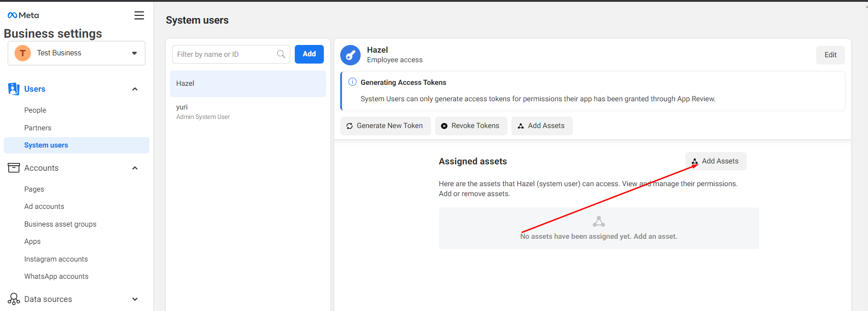The height and width of the screenshot is (311, 868).
Task: Collapse the Accounts section chevron
Action: (135, 168)
